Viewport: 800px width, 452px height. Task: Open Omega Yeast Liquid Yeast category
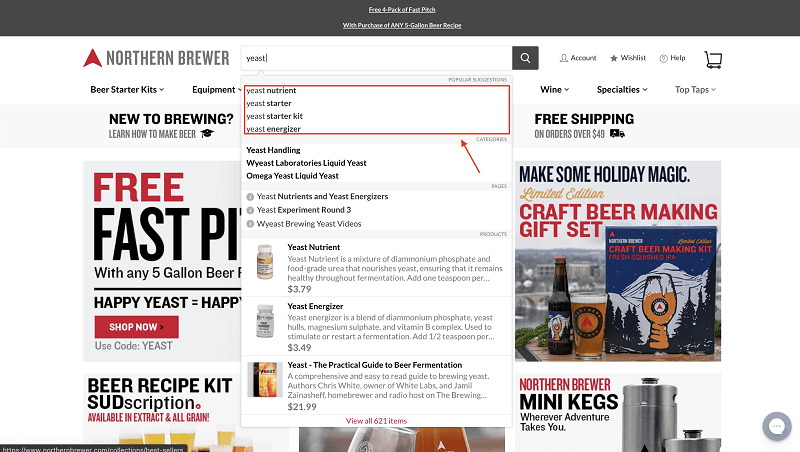292,175
